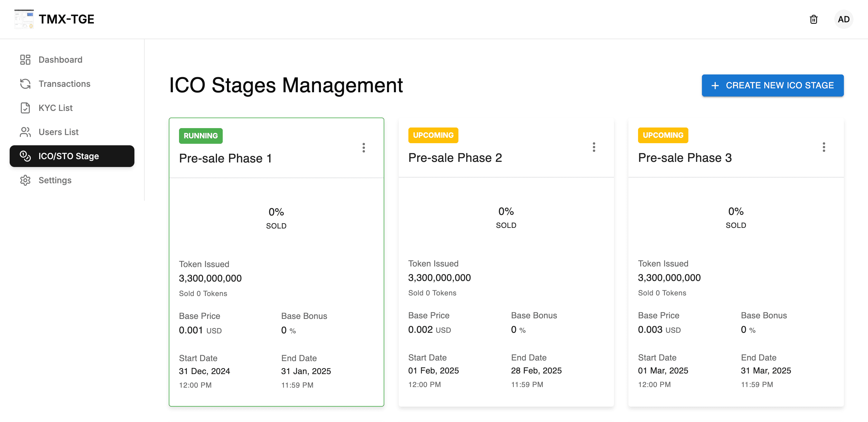Click the plus icon on Create button
The width and height of the screenshot is (868, 422).
[715, 86]
